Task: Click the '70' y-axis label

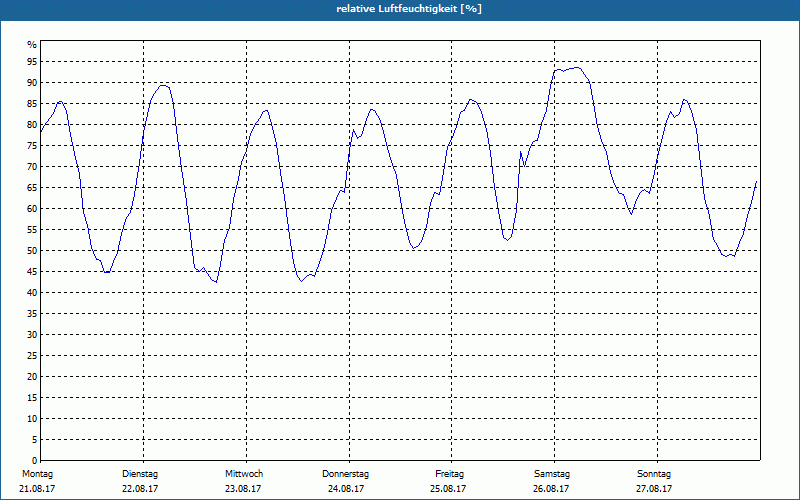Action: [32, 167]
